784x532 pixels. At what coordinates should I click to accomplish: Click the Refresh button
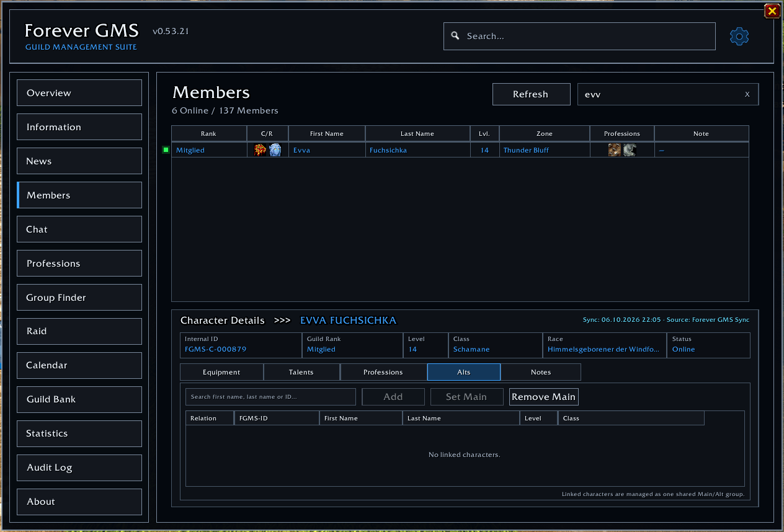(531, 94)
